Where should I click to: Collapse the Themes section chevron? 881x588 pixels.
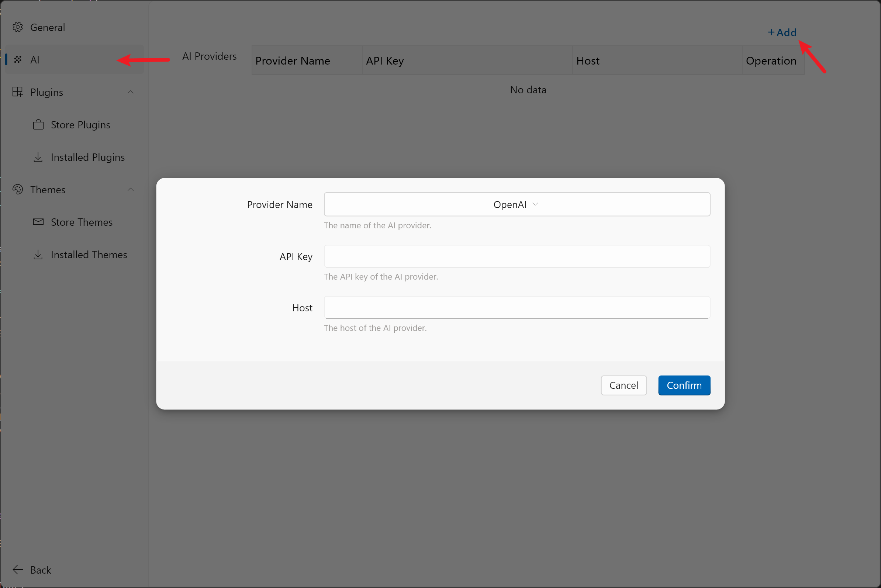131,189
